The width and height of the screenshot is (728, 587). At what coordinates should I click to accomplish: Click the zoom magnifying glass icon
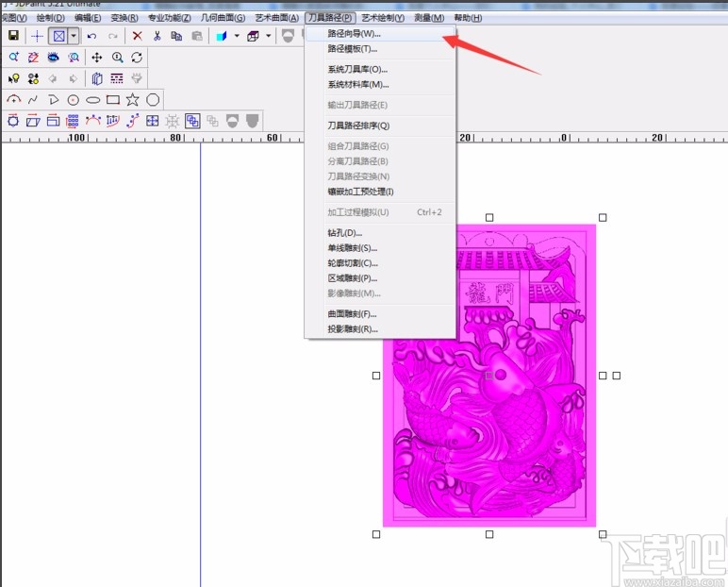pos(117,58)
